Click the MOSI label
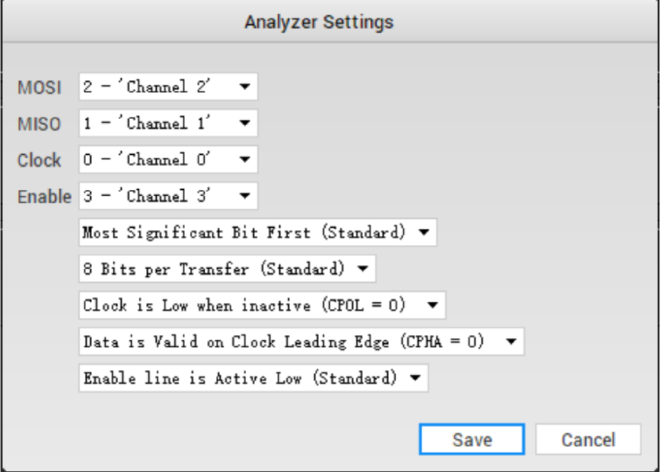This screenshot has height=472, width=660. click(40, 87)
